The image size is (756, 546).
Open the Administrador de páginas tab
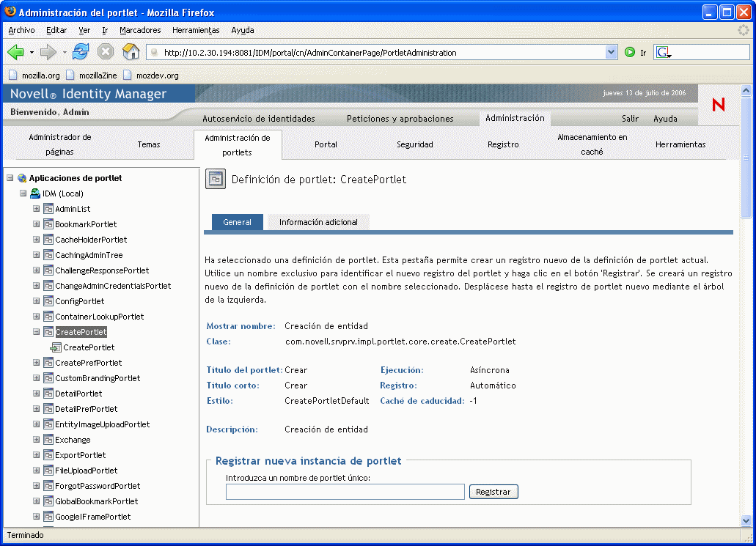click(60, 144)
